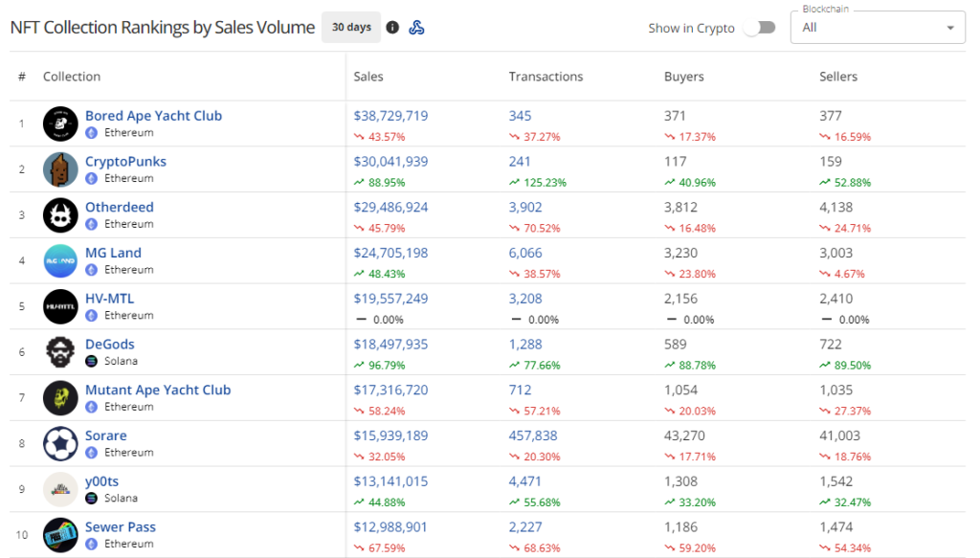This screenshot has width=980, height=558.
Task: Click the DeGods collection avatar
Action: coord(60,352)
